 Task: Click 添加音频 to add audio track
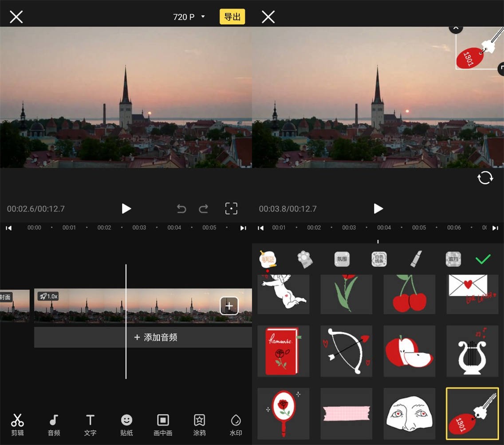[155, 337]
